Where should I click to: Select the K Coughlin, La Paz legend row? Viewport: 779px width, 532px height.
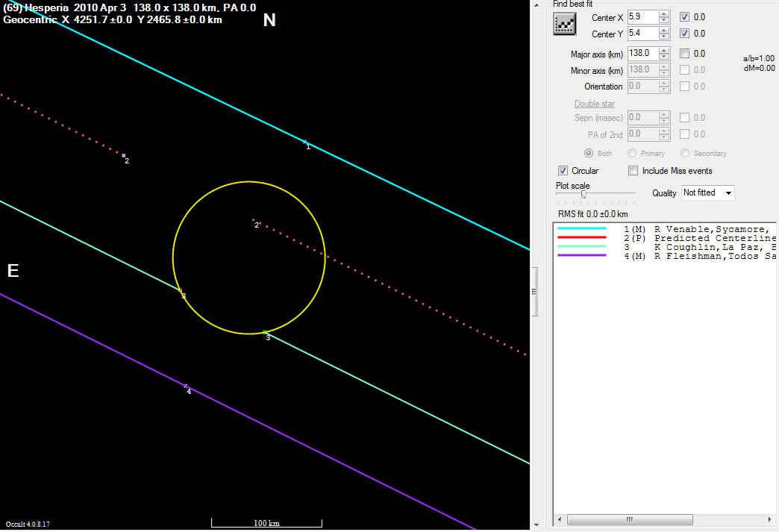pyautogui.click(x=665, y=247)
